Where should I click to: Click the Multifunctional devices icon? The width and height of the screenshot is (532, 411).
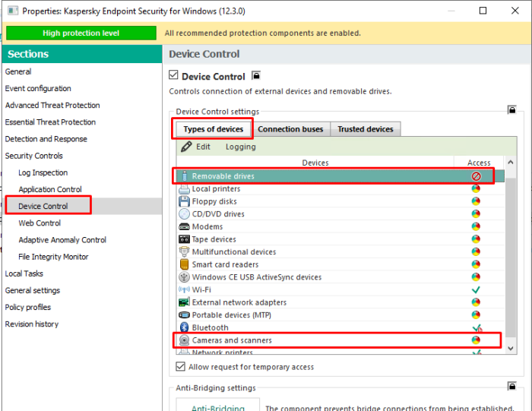(x=184, y=252)
